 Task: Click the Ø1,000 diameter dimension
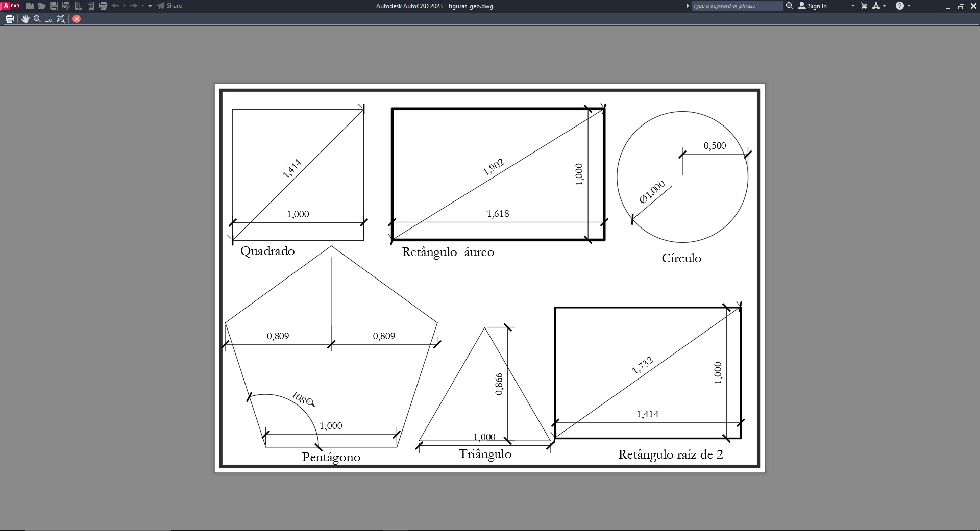coord(652,192)
